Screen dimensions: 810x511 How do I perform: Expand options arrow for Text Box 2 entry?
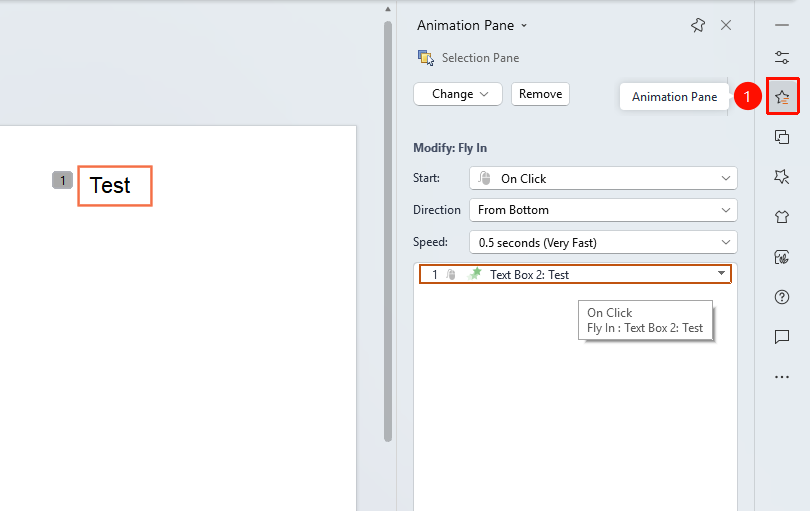[721, 273]
